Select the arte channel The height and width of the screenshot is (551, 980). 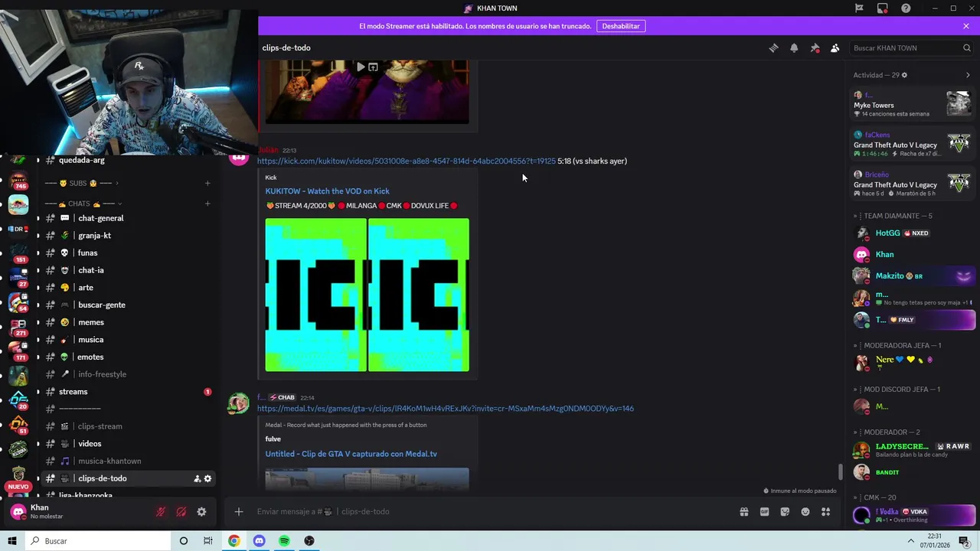click(x=129, y=288)
